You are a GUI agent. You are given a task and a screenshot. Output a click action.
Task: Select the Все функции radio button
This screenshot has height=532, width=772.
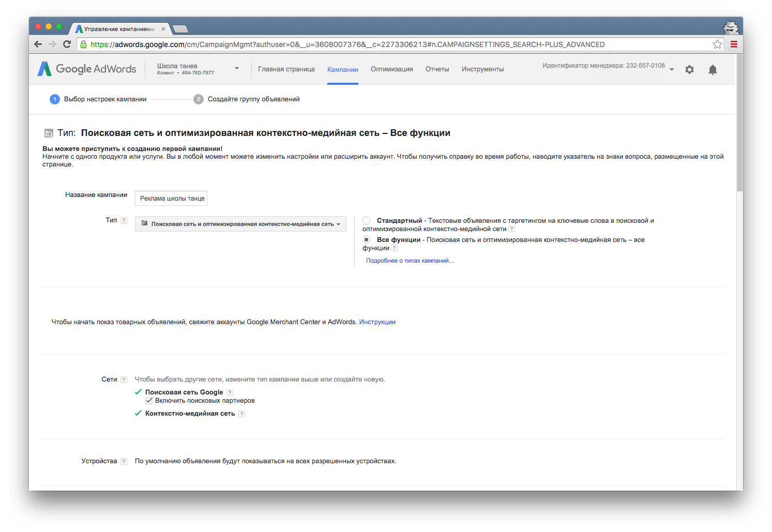pyautogui.click(x=367, y=240)
